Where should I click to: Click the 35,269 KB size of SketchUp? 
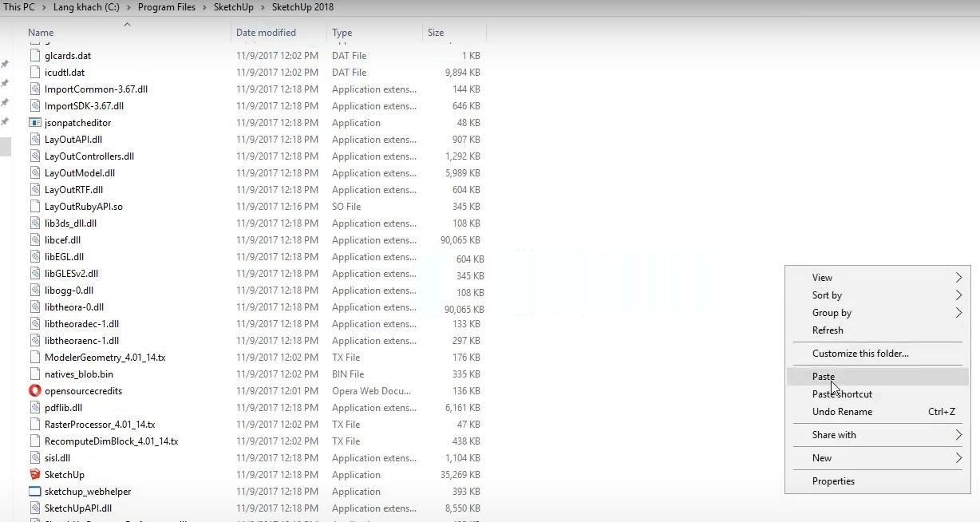click(x=462, y=475)
